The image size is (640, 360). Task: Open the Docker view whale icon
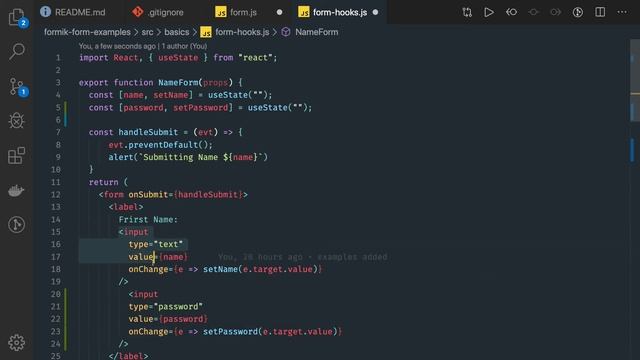pyautogui.click(x=17, y=191)
